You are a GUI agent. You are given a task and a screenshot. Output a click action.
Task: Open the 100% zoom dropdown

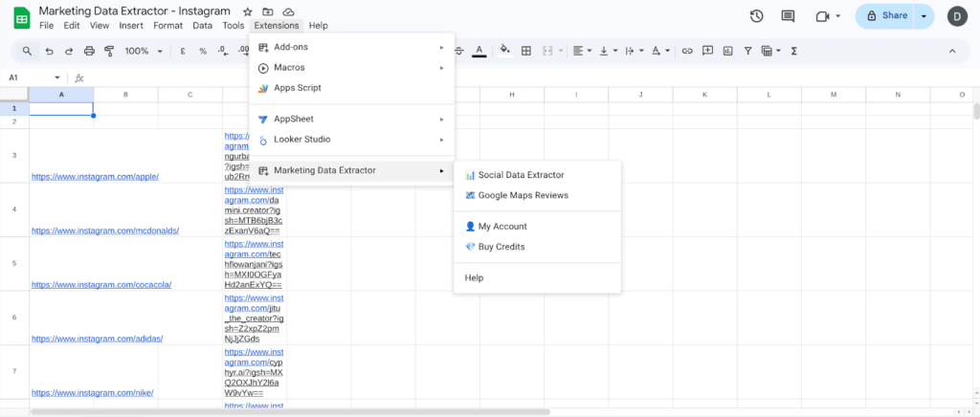click(142, 51)
